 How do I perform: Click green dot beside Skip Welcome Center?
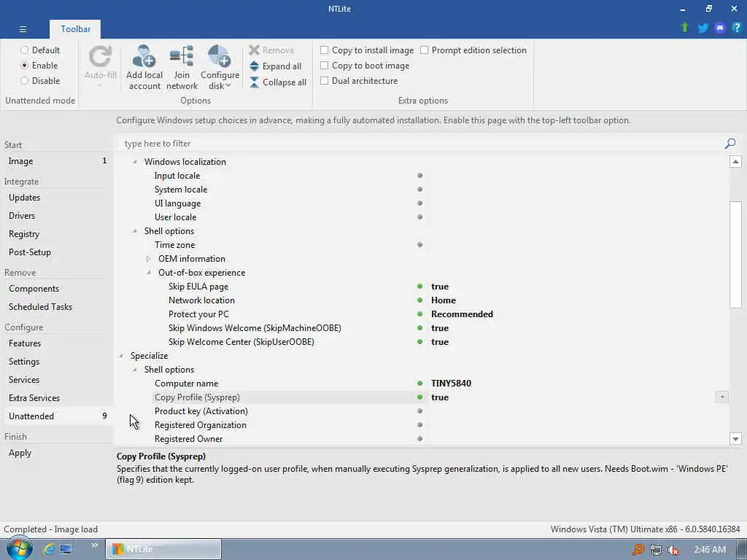point(419,341)
